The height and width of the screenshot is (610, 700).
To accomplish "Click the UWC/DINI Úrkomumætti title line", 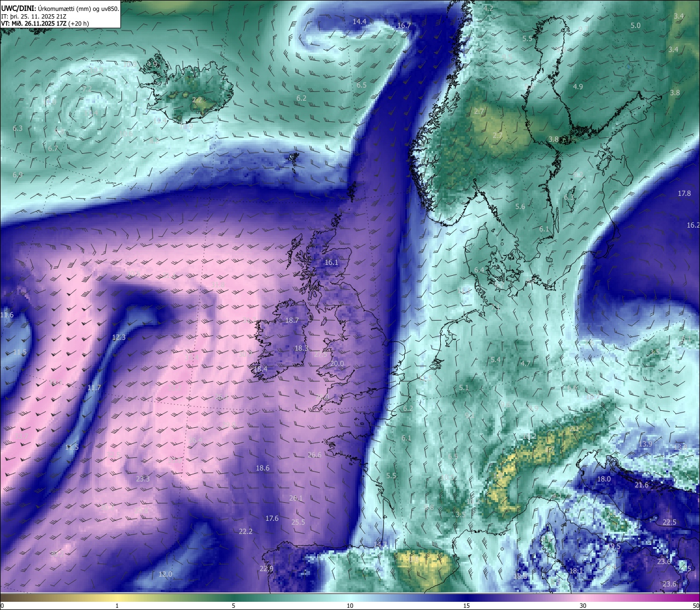I will click(60, 9).
